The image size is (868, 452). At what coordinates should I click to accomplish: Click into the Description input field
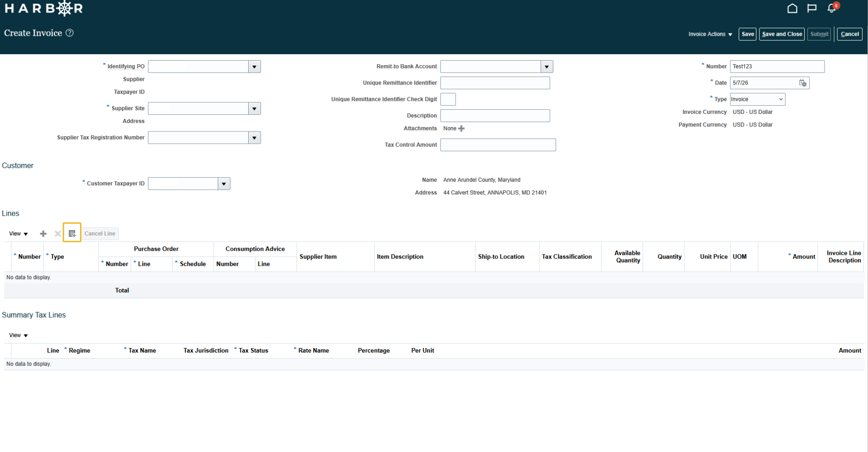tap(495, 116)
